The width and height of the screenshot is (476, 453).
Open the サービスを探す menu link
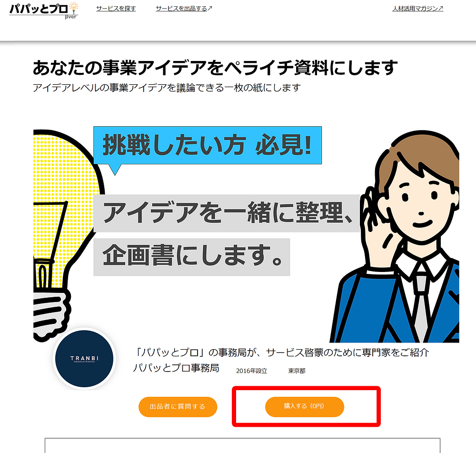116,9
